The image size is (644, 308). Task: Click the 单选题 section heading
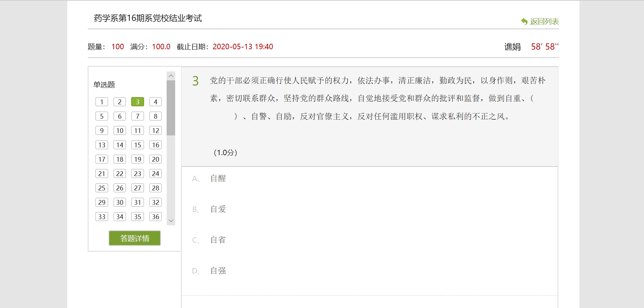pyautogui.click(x=104, y=84)
